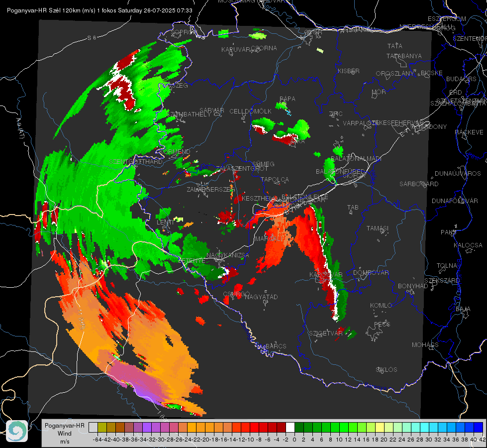Click the TATABANYA city label
Image resolution: width=487 pixels, height=448 pixels.
coord(404,56)
